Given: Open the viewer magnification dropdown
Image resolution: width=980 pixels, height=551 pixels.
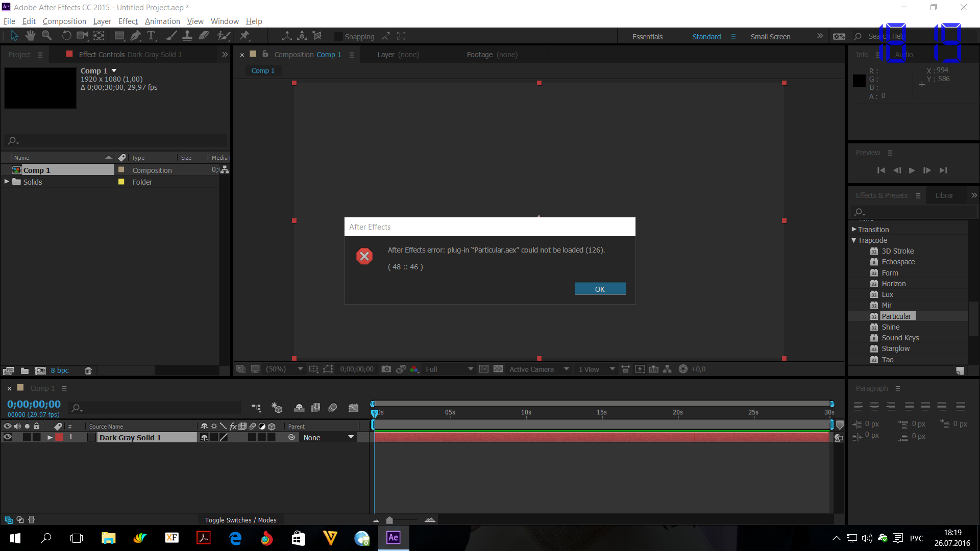Looking at the screenshot, I should [285, 369].
